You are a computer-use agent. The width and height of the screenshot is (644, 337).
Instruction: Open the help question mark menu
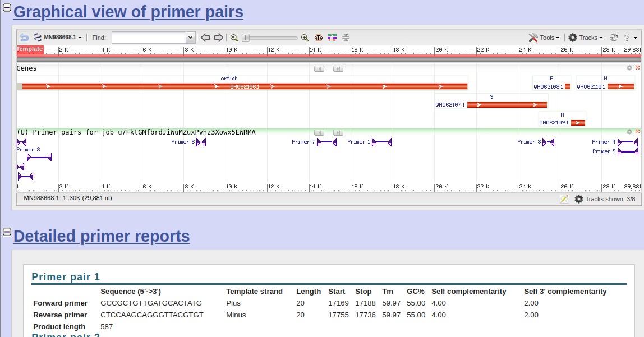(x=630, y=38)
